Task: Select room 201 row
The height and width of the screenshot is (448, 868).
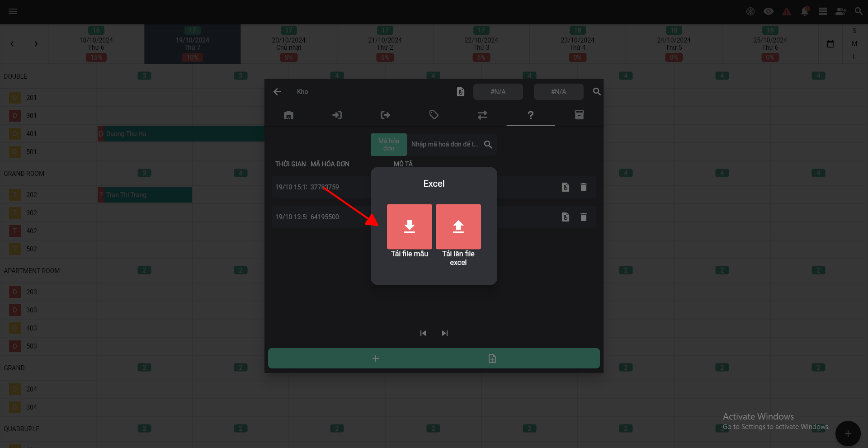Action: click(x=48, y=98)
